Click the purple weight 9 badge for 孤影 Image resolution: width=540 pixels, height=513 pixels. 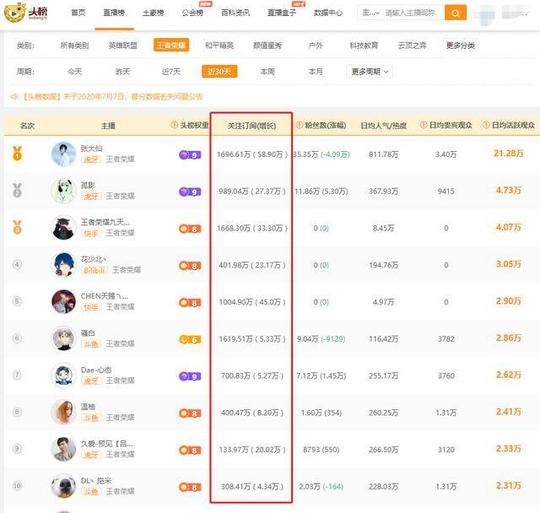(x=190, y=192)
